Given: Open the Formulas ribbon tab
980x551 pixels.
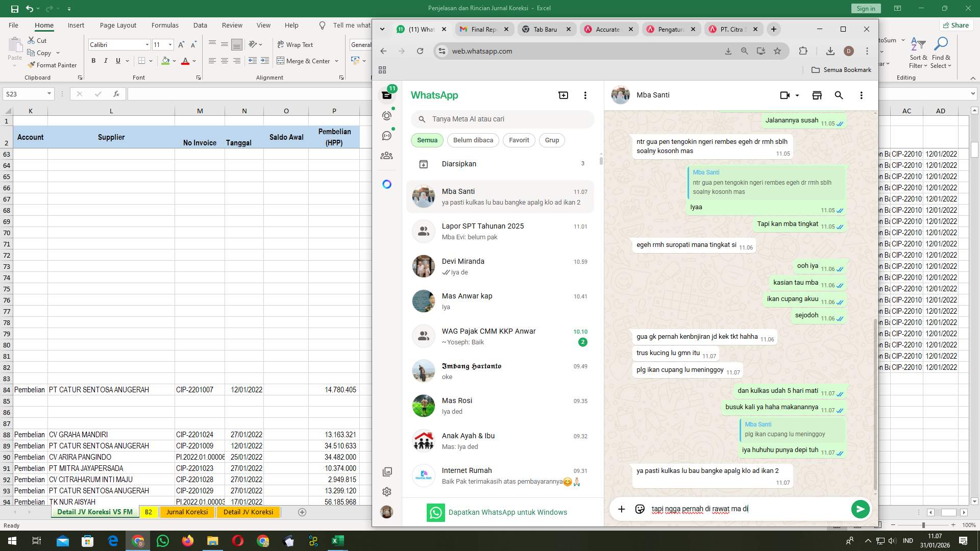Looking at the screenshot, I should point(164,24).
